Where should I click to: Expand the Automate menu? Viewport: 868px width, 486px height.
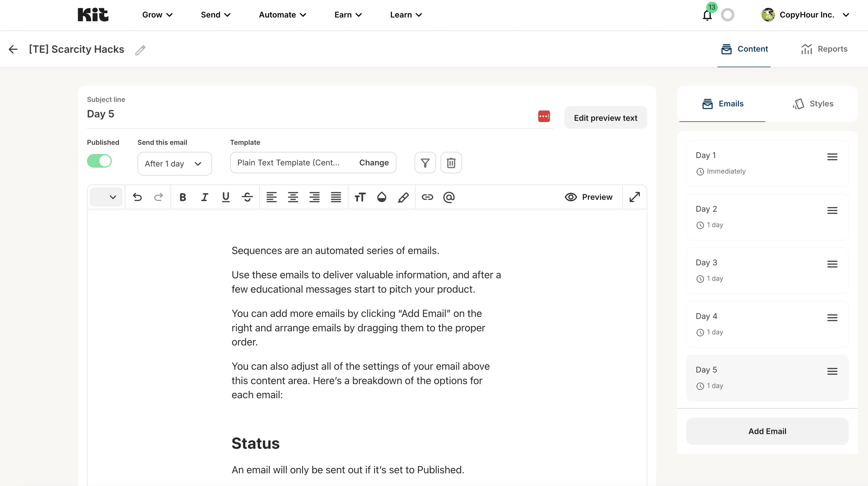282,15
